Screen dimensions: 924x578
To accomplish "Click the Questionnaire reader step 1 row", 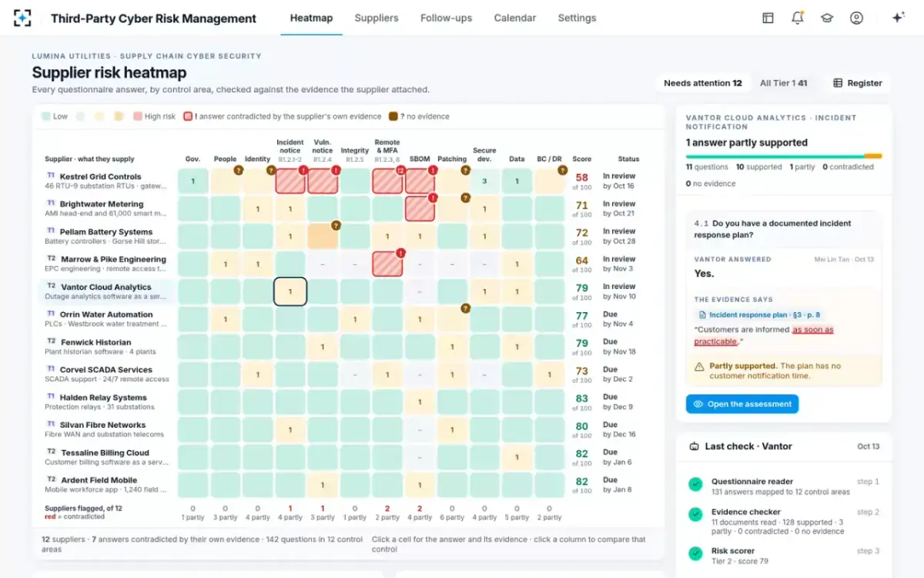I will pos(784,486).
